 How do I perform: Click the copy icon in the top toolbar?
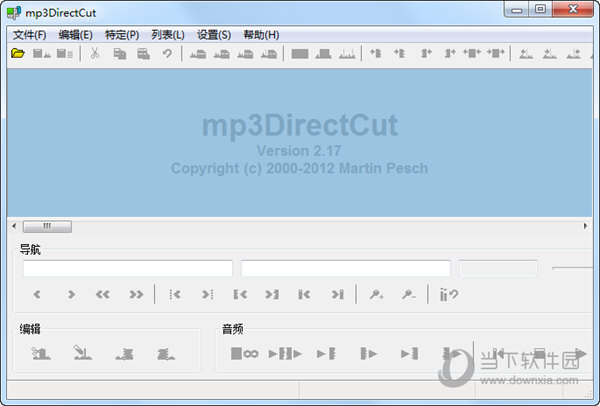point(120,54)
